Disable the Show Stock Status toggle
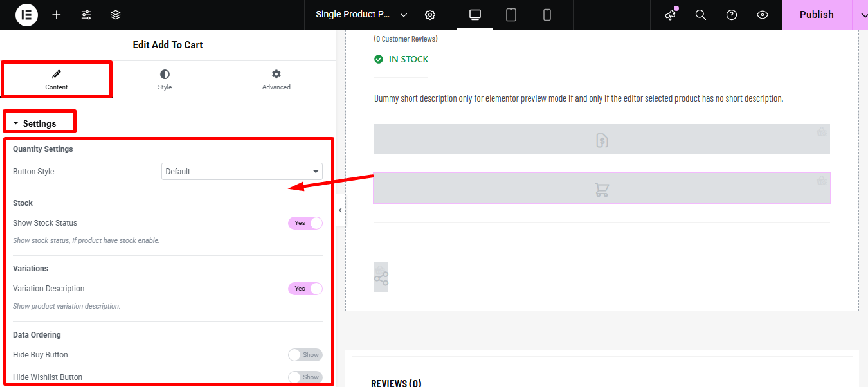This screenshot has height=387, width=868. coord(305,223)
